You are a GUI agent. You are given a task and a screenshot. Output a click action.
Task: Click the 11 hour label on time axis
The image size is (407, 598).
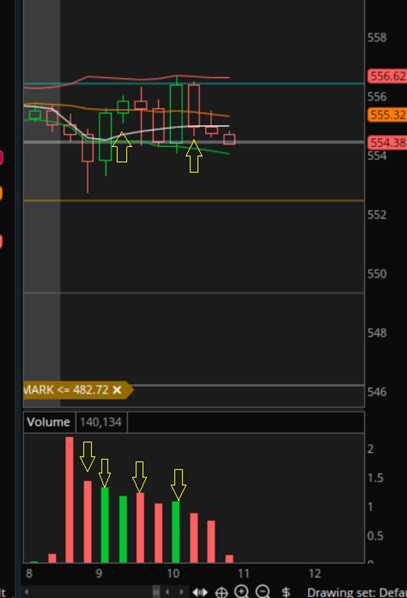coord(243,574)
